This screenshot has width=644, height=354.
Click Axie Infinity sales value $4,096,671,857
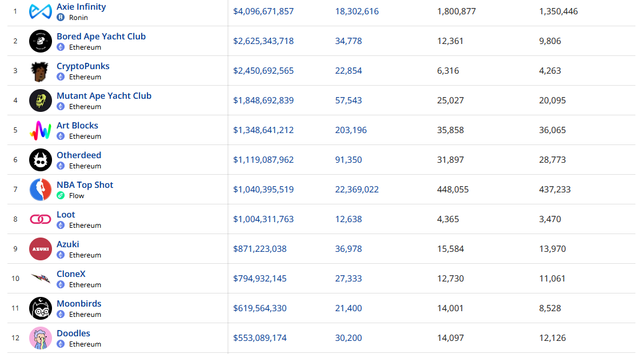(263, 11)
